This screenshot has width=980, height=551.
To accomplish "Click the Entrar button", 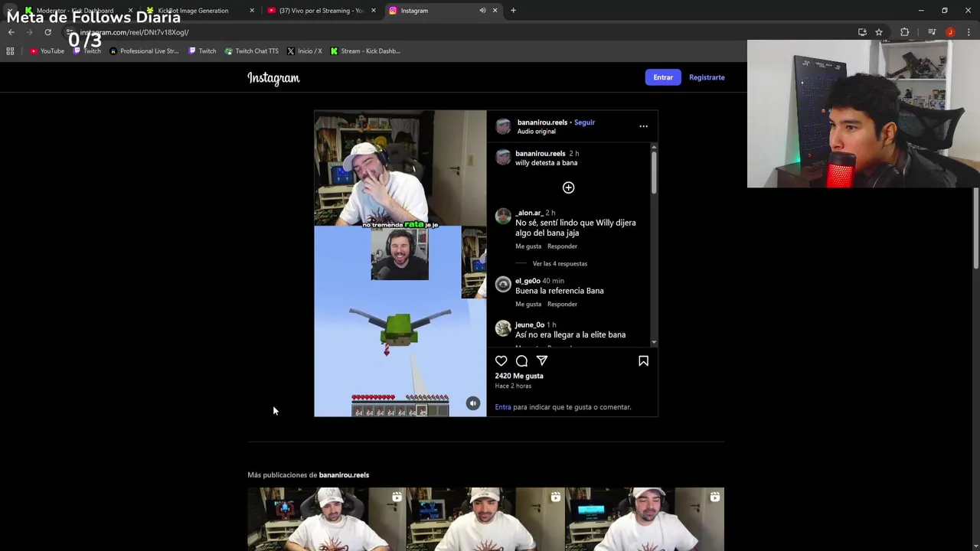I will (663, 77).
